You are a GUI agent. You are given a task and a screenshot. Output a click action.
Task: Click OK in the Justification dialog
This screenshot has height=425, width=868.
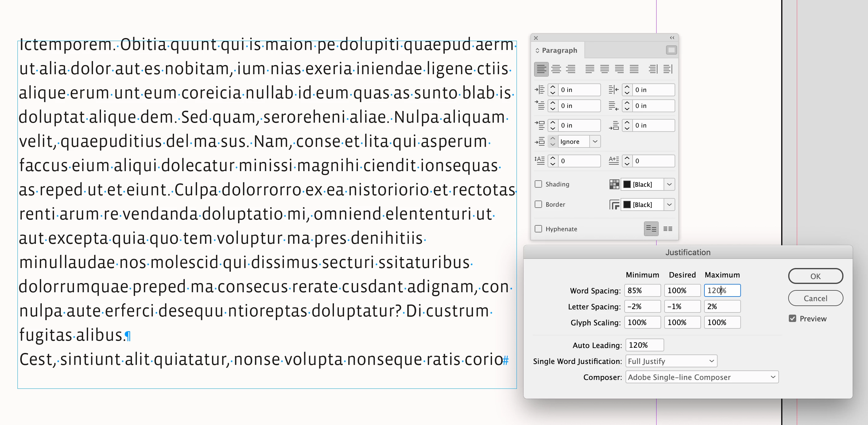point(815,276)
